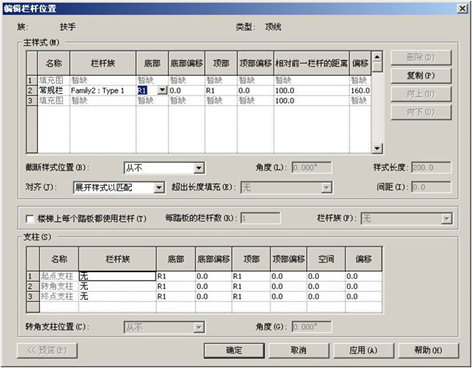Click the 栏杆族 column header in main pattern table

(103, 63)
